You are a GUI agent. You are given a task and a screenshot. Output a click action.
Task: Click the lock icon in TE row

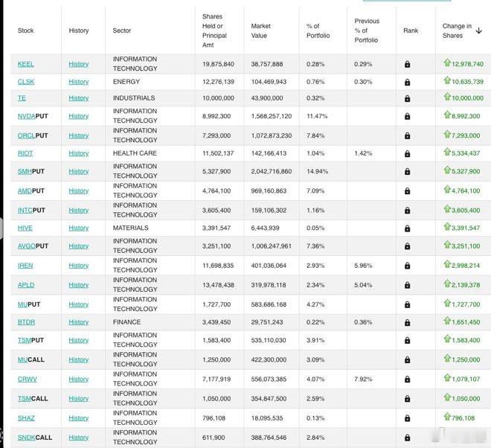[407, 98]
